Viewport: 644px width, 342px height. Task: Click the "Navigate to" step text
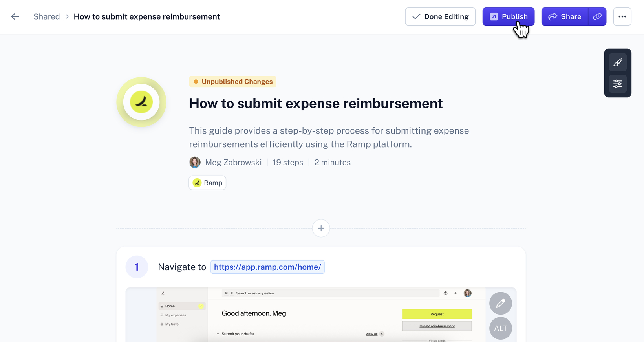click(182, 267)
